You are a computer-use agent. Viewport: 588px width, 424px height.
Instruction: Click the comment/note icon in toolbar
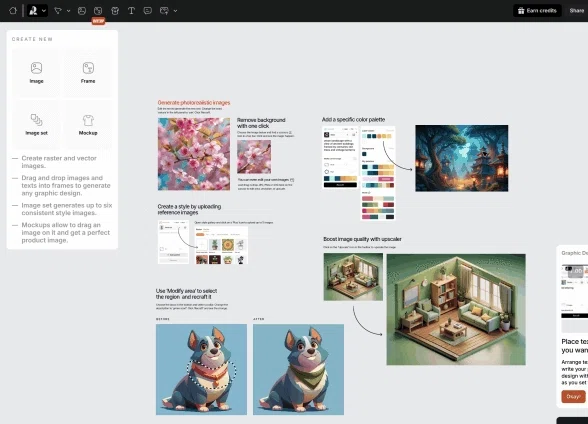pos(148,11)
